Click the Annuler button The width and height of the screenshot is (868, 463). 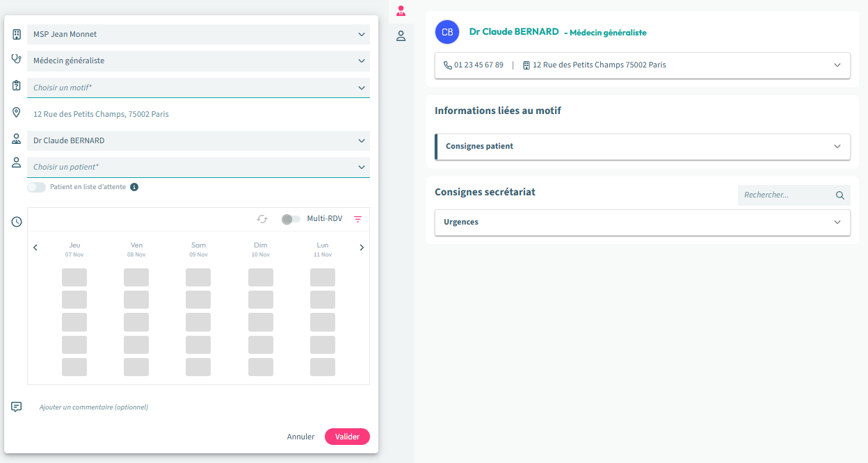[300, 437]
